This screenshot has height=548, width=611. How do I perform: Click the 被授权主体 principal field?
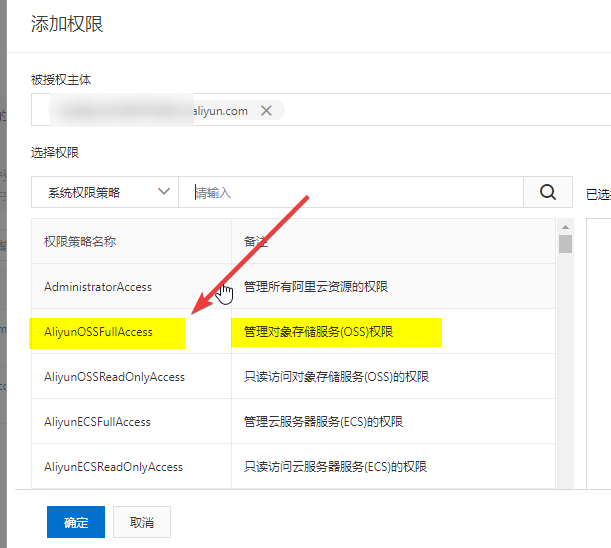[x=321, y=110]
